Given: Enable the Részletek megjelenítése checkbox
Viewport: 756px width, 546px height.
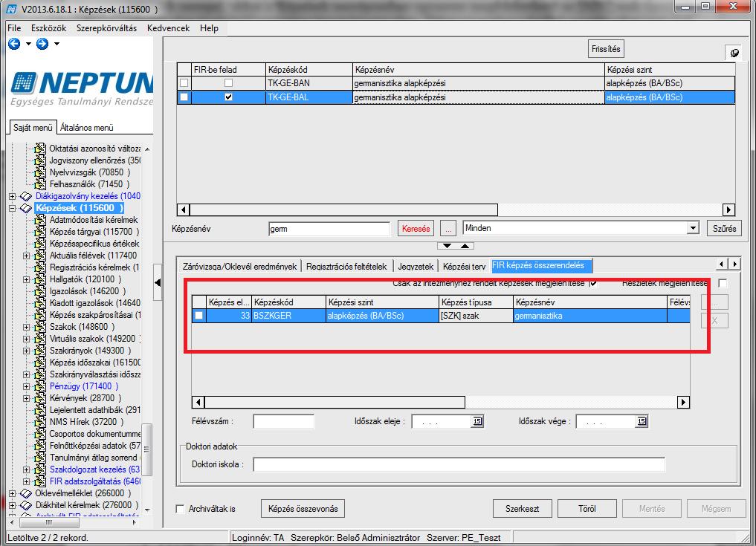Looking at the screenshot, I should (723, 283).
